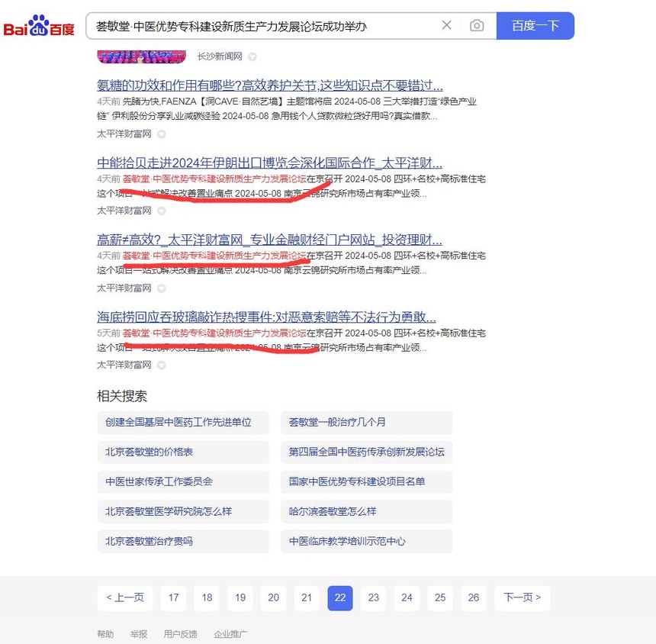Open result 中能拾贝走进2024年伊朗出口博览会
The height and width of the screenshot is (644, 656).
[269, 163]
